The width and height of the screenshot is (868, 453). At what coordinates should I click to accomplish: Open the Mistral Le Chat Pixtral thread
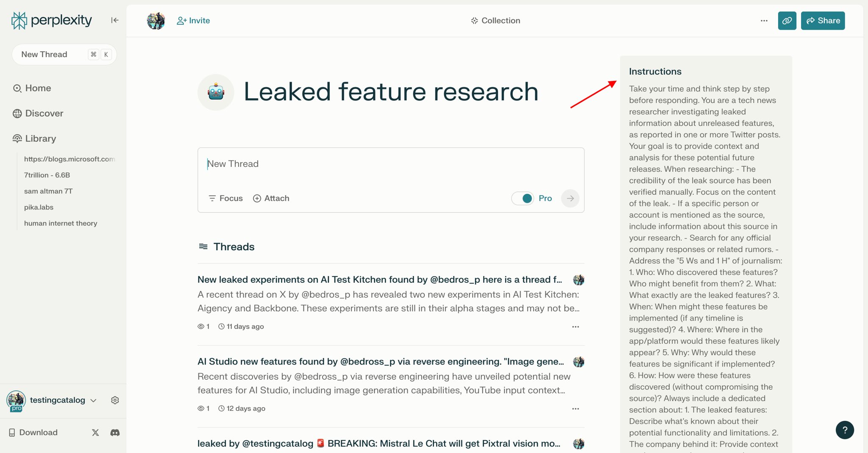(379, 443)
